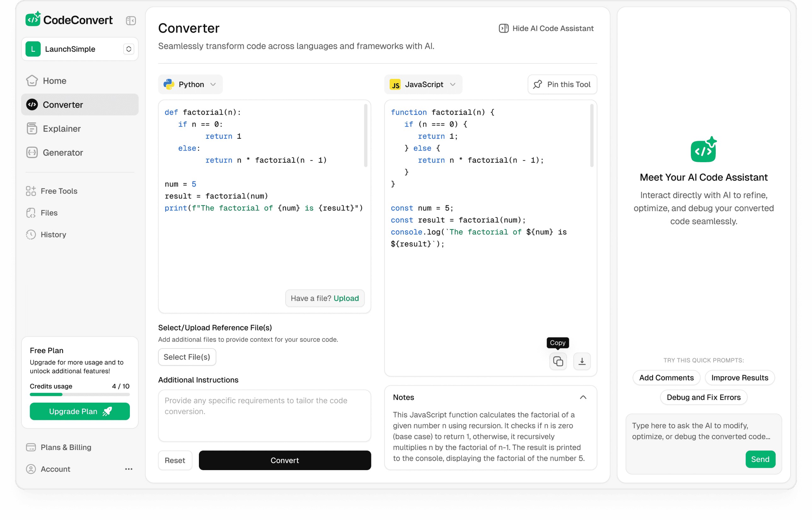Viewport: 812px width, 520px height.
Task: Click the Account options ellipsis
Action: 129,469
